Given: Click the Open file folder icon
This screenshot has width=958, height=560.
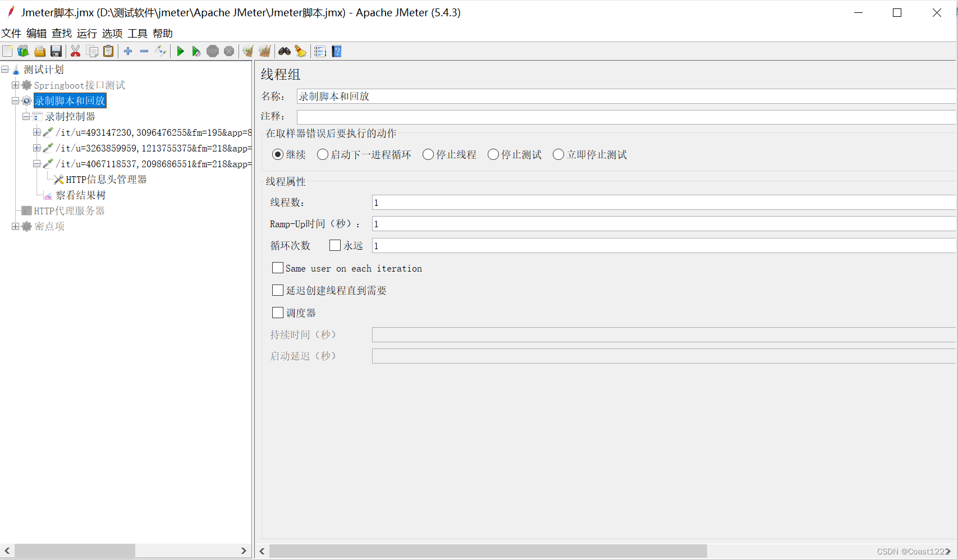Looking at the screenshot, I should pyautogui.click(x=40, y=52).
